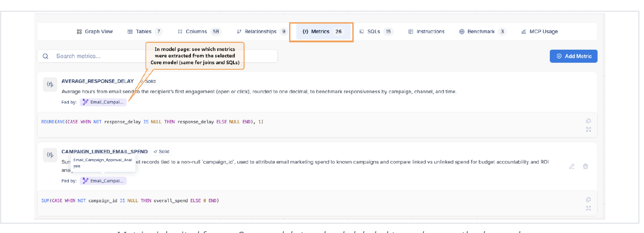This screenshot has width=644, height=233.
Task: Click the Relationships tab branch icon
Action: pos(239,32)
